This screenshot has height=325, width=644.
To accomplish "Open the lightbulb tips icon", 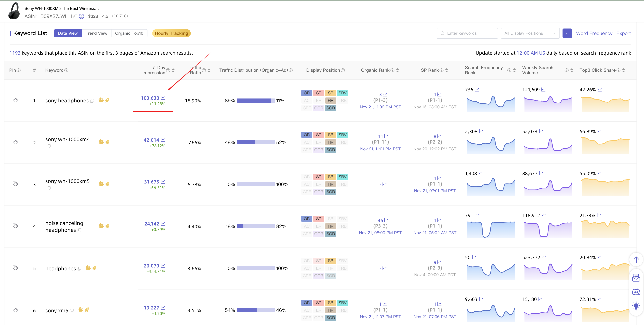I will (x=636, y=306).
